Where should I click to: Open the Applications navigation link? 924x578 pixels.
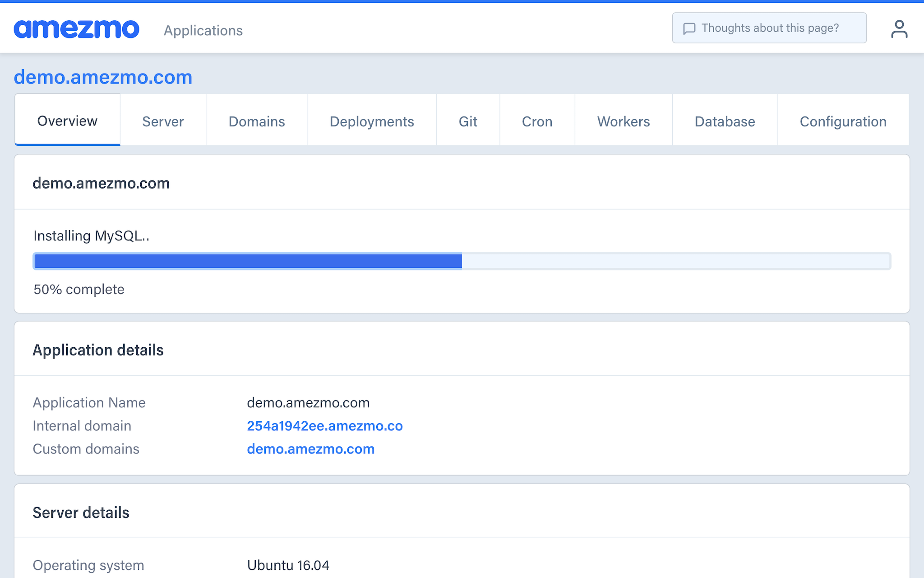(x=203, y=30)
